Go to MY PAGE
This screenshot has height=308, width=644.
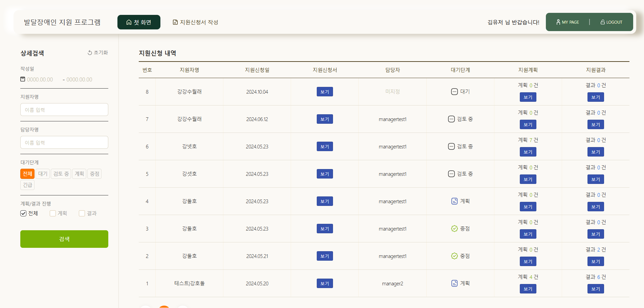568,22
